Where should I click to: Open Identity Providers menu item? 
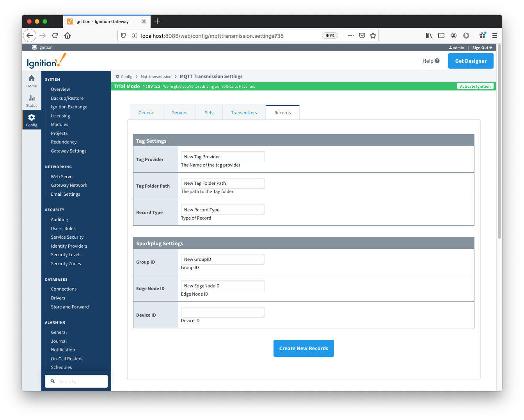point(69,246)
